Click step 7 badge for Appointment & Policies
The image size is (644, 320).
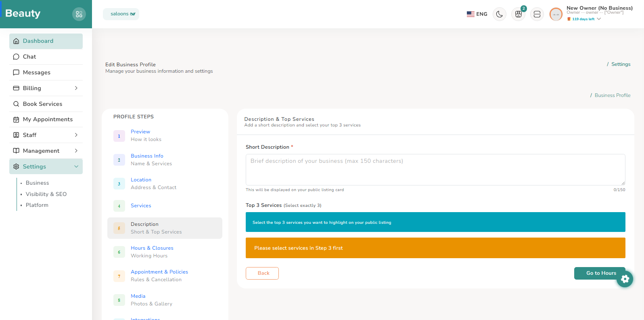119,276
